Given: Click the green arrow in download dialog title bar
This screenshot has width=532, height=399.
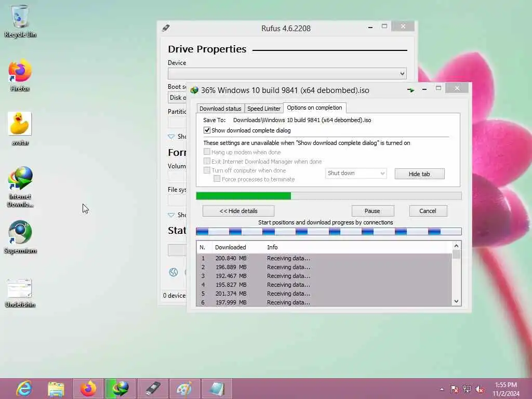Looking at the screenshot, I should point(410,90).
